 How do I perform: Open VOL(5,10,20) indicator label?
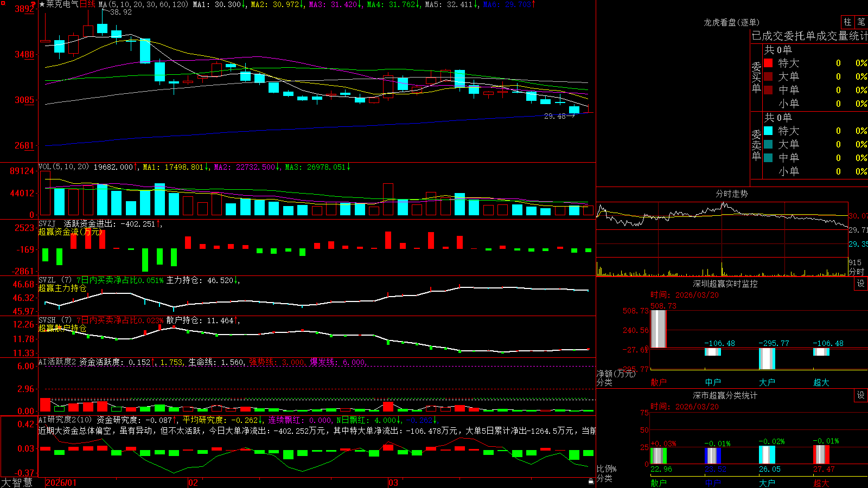pyautogui.click(x=63, y=167)
